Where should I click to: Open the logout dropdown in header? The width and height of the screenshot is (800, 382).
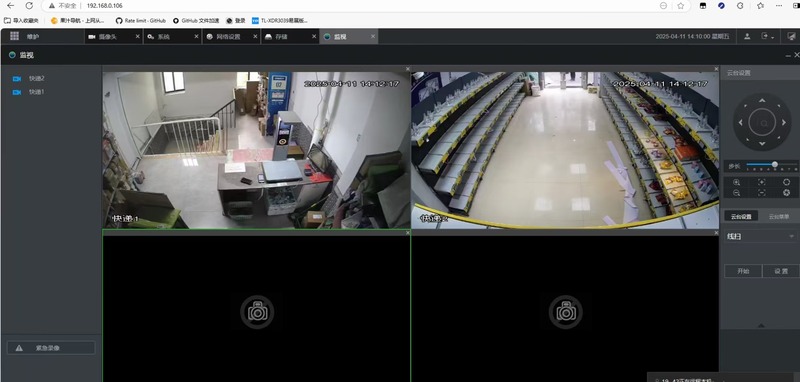click(x=767, y=36)
